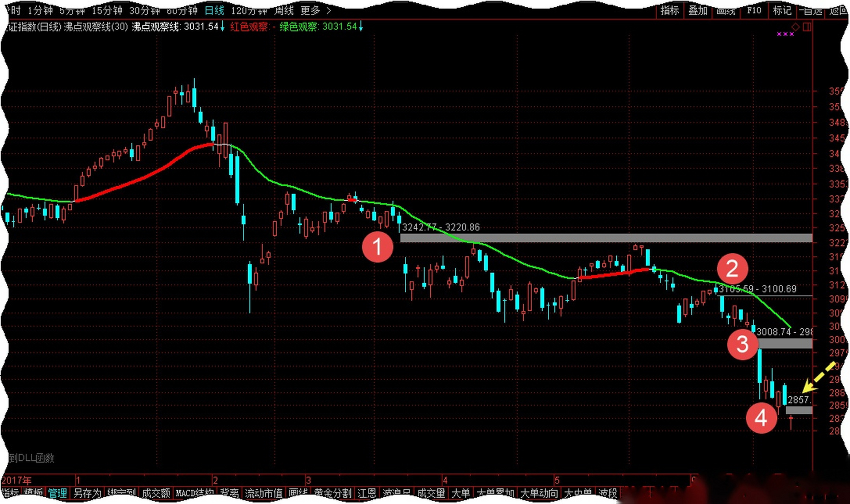Click the red circle marker numbered 2
This screenshot has width=850, height=504.
(x=732, y=269)
